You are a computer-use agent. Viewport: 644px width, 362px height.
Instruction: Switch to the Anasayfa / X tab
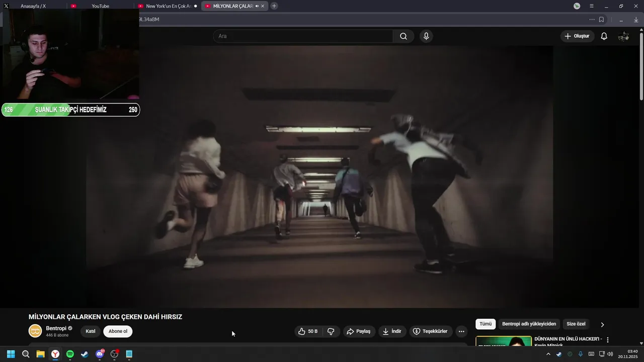click(x=33, y=6)
